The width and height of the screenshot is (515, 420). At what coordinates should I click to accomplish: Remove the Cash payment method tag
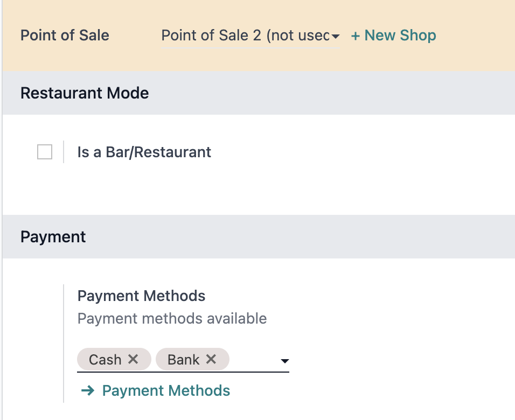click(x=133, y=359)
